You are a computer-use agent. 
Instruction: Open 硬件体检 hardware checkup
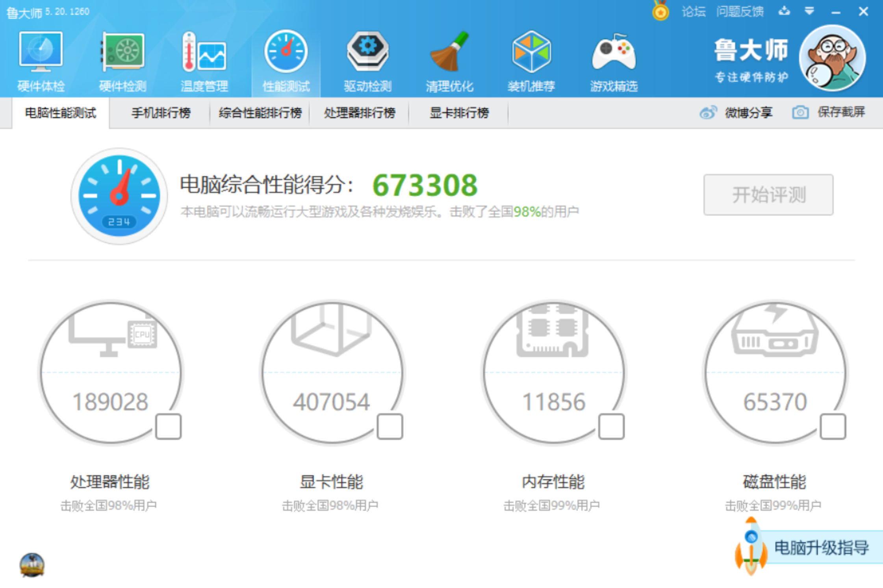point(41,61)
